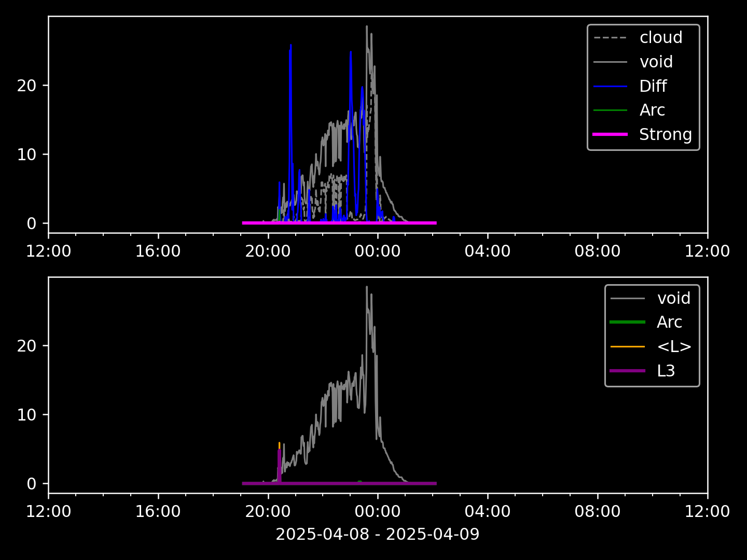Click the 08:00 tick label on bottom plot

[598, 512]
